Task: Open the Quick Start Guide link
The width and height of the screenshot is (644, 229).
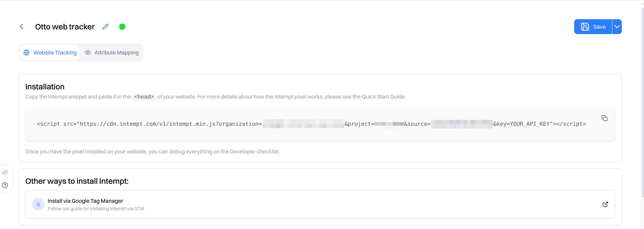Action: point(383,97)
